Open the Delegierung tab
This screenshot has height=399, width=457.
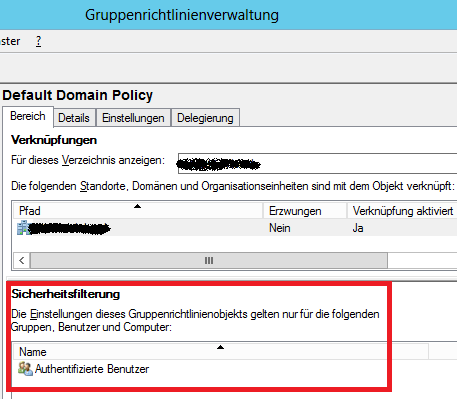pos(205,118)
